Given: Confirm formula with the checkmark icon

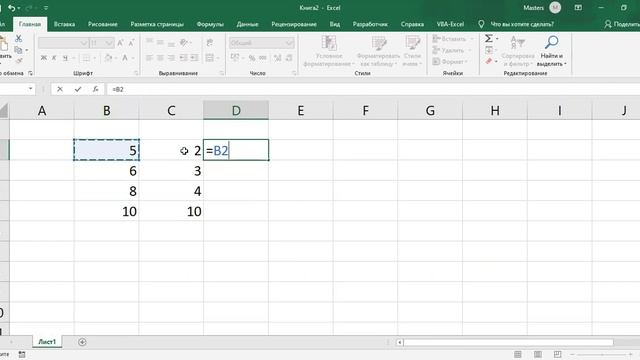Looking at the screenshot, I should (78, 89).
